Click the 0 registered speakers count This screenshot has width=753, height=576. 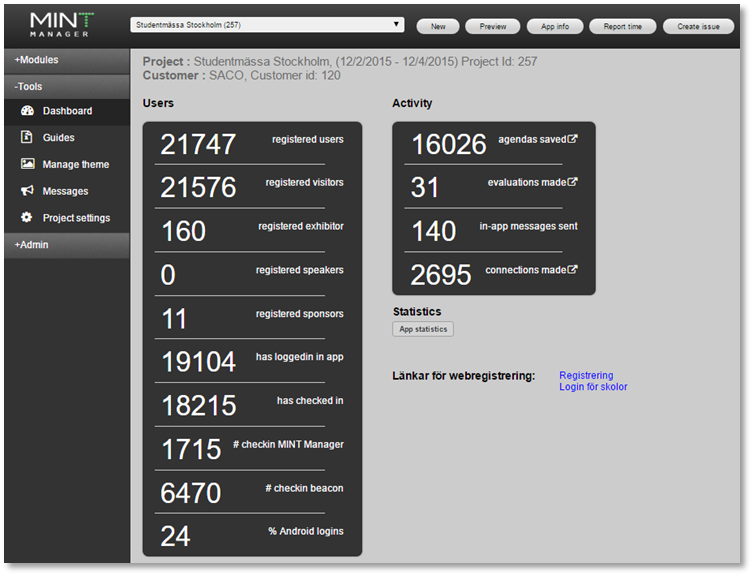pyautogui.click(x=168, y=275)
